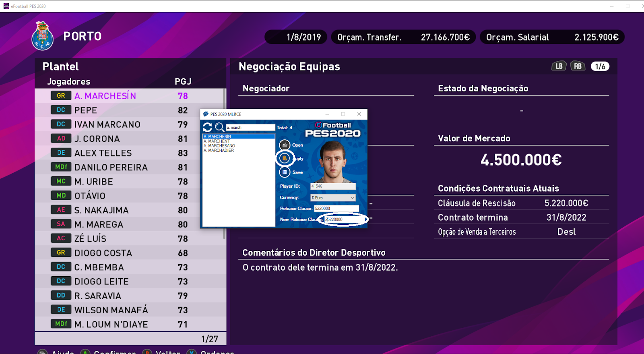Click the MLRCE window title icon
The height and width of the screenshot is (354, 644).
pyautogui.click(x=206, y=114)
